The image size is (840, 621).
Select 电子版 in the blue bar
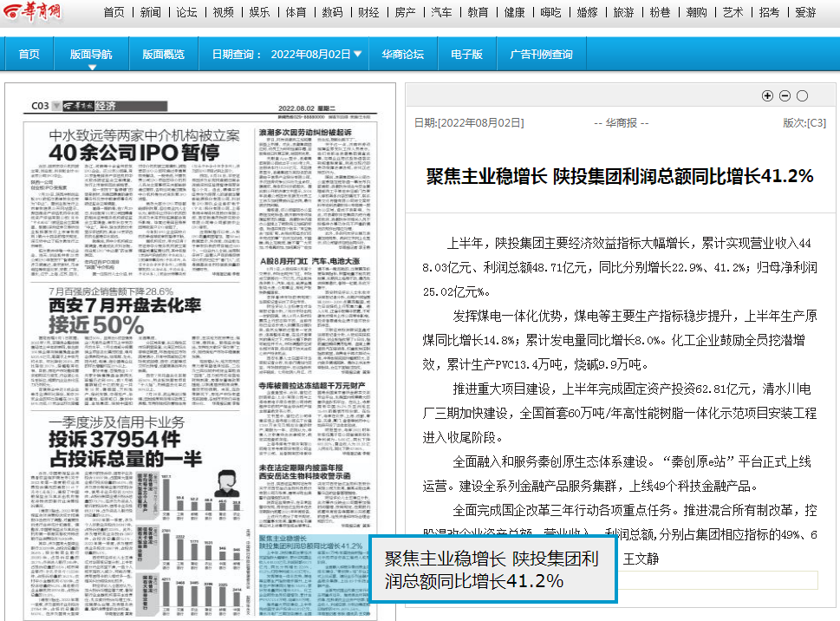[466, 54]
